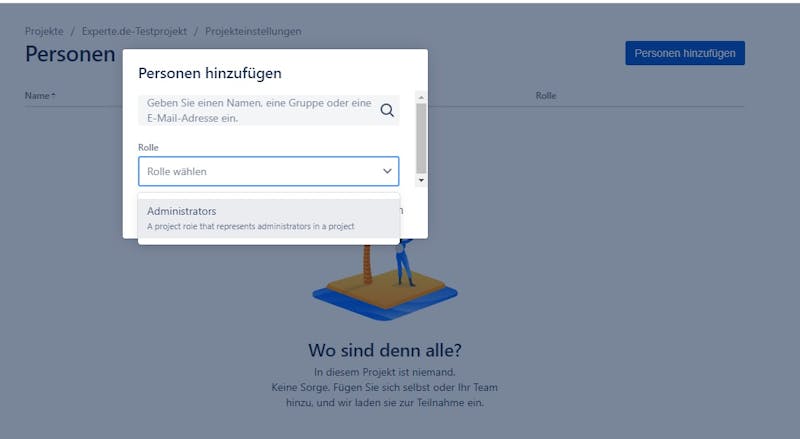800x439 pixels.
Task: Open the Experte.de-Testprojekt breadcrumb link
Action: (134, 31)
